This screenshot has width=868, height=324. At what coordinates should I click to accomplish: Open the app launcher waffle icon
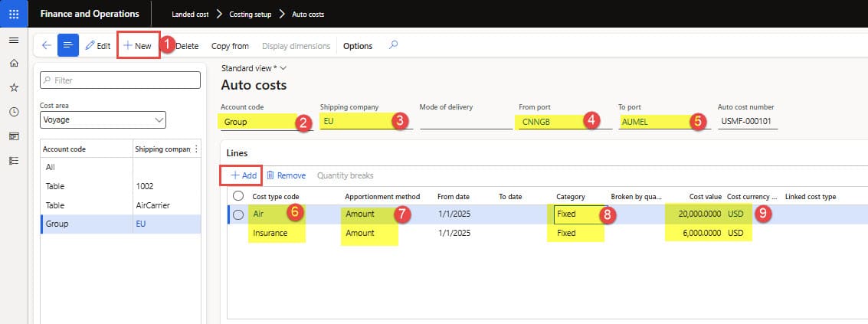(x=14, y=14)
